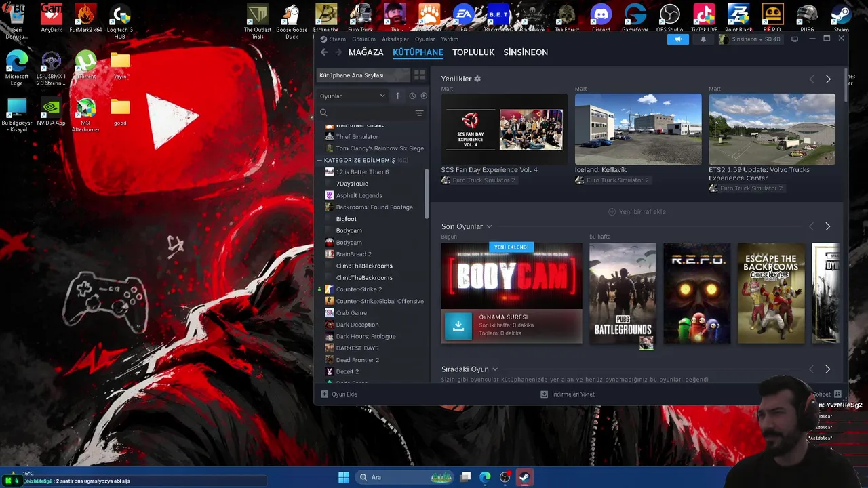Open the Logitech G HUB desktop icon
Screen dimensions: 868x488
click(120, 20)
